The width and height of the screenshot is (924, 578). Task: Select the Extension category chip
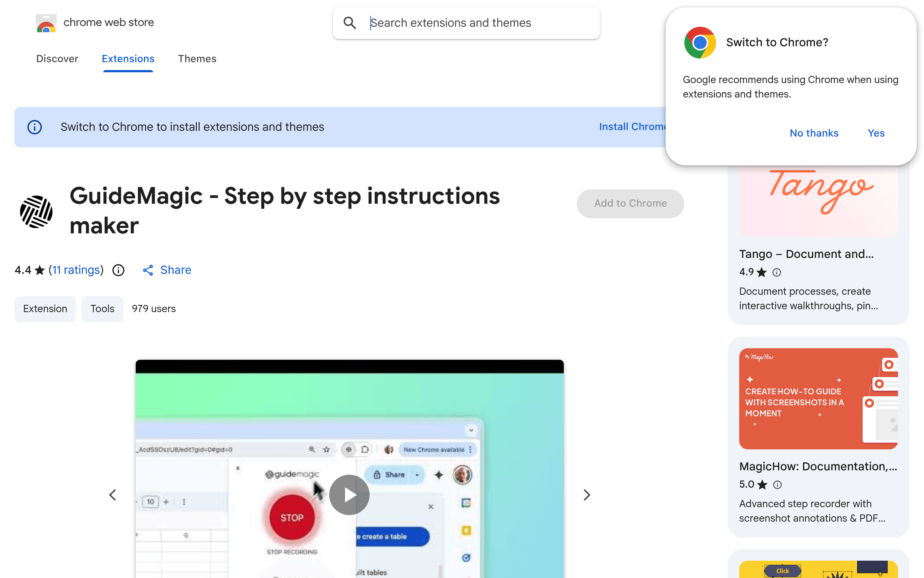tap(45, 309)
